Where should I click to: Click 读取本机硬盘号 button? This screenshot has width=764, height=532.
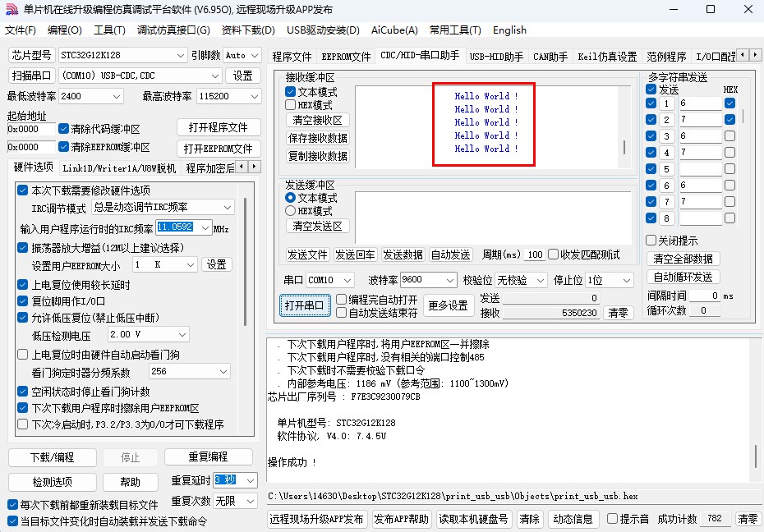473,519
